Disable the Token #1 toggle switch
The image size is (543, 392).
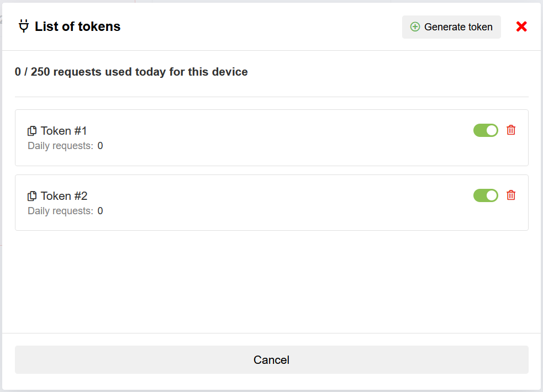tap(486, 130)
